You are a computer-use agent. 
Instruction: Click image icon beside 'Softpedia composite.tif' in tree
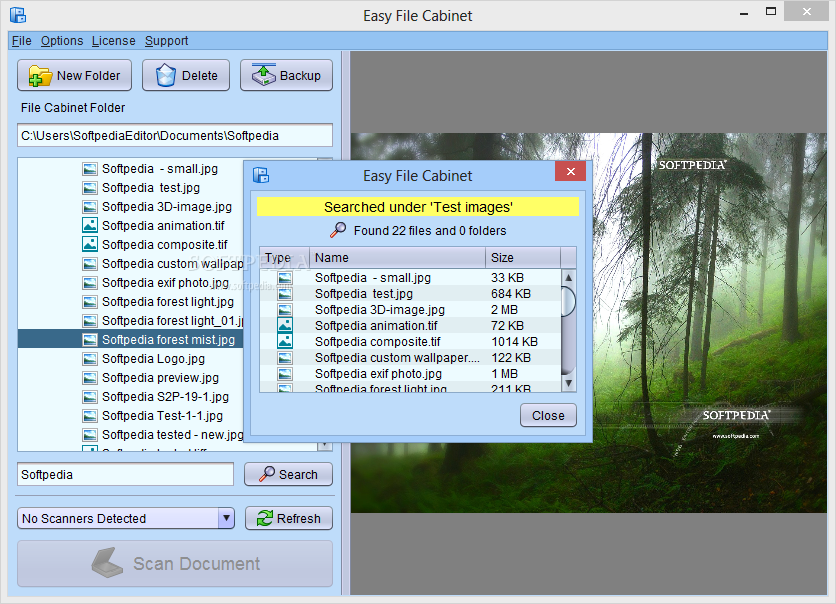click(x=90, y=244)
